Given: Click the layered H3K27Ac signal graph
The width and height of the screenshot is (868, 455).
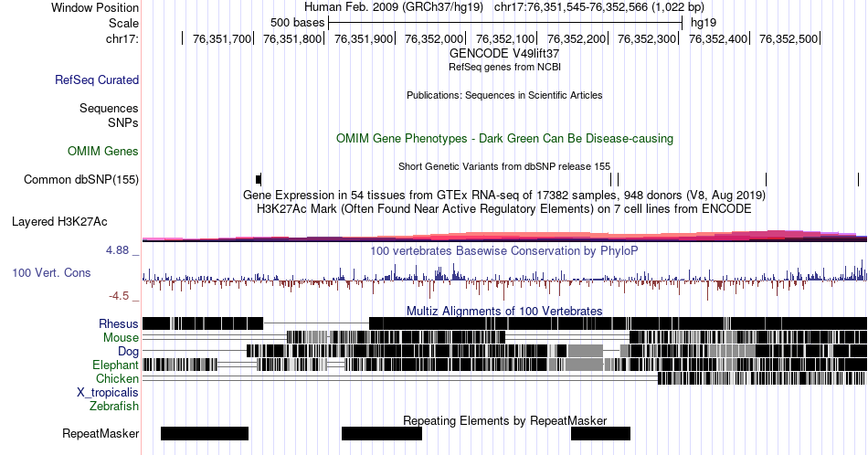Looking at the screenshot, I should 504,236.
